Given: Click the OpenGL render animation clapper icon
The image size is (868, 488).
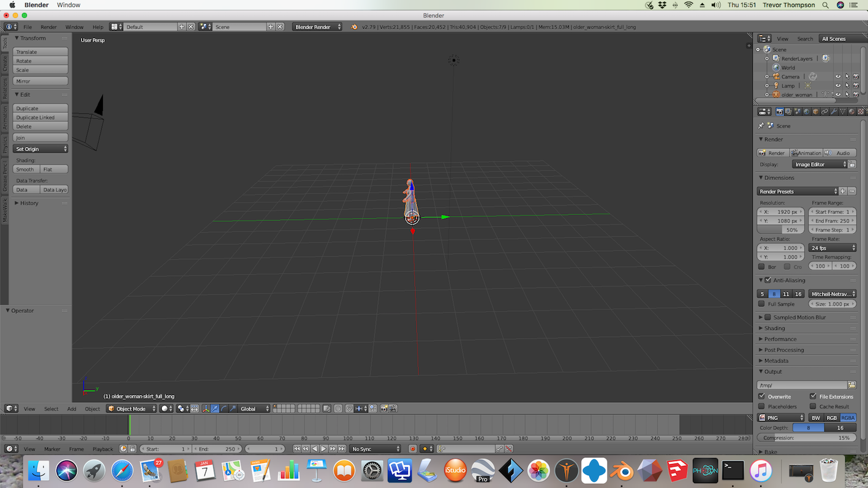Looking at the screenshot, I should [393, 408].
